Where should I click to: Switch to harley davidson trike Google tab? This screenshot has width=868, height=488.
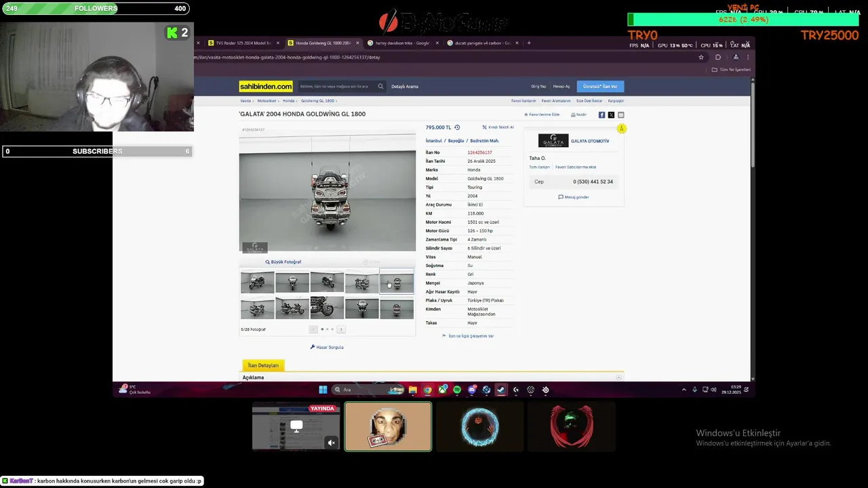(402, 43)
